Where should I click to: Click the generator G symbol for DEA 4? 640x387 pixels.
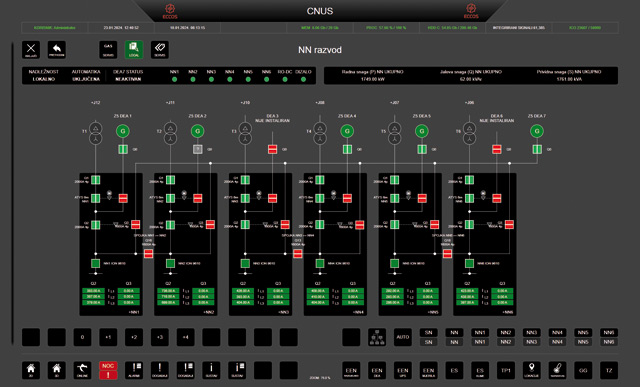pyautogui.click(x=347, y=131)
